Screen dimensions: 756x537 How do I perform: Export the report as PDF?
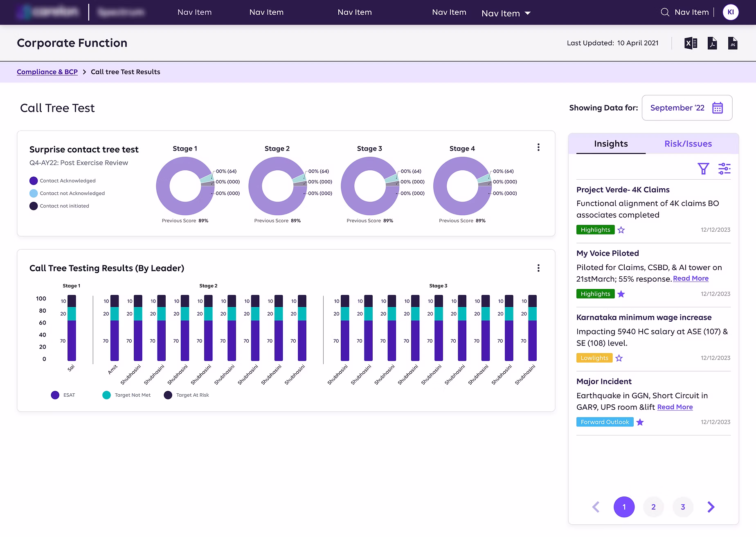[712, 43]
